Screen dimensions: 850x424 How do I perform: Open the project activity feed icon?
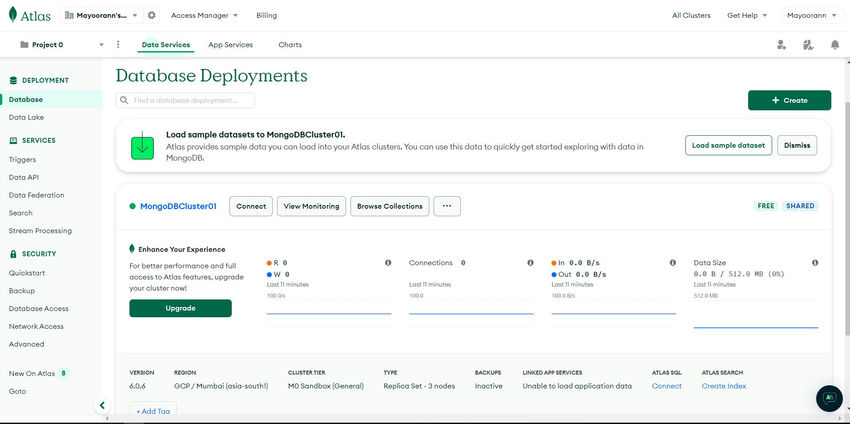808,45
